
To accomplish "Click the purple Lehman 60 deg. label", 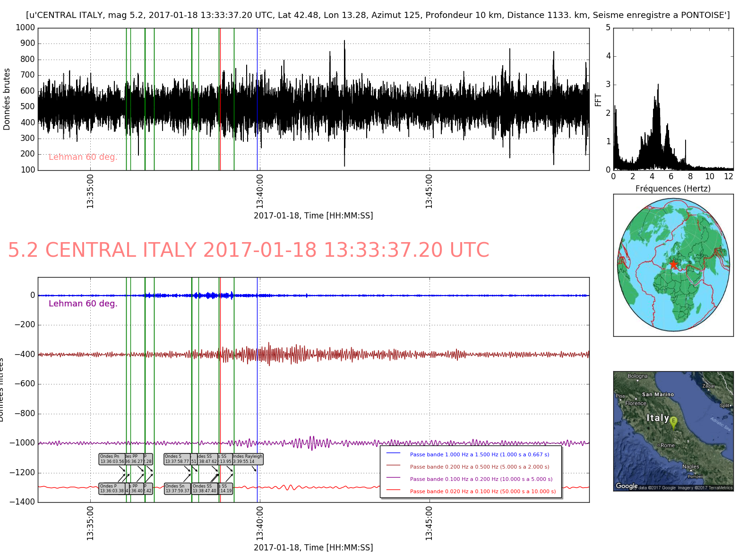I will coord(83,304).
